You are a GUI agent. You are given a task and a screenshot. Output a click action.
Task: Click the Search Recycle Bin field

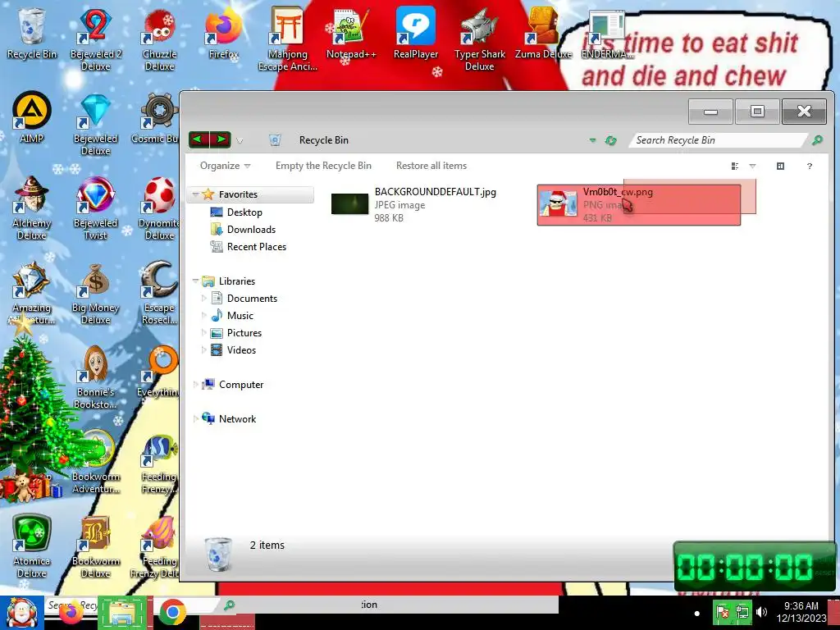[718, 140]
